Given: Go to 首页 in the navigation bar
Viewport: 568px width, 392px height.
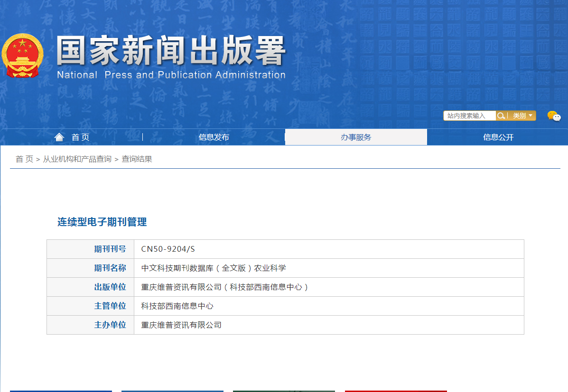Looking at the screenshot, I should pos(80,137).
